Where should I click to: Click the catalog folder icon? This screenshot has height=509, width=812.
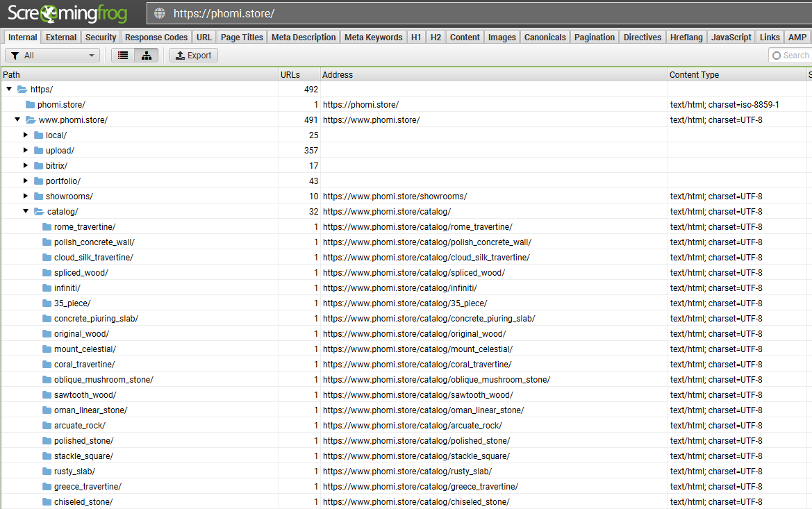point(39,212)
